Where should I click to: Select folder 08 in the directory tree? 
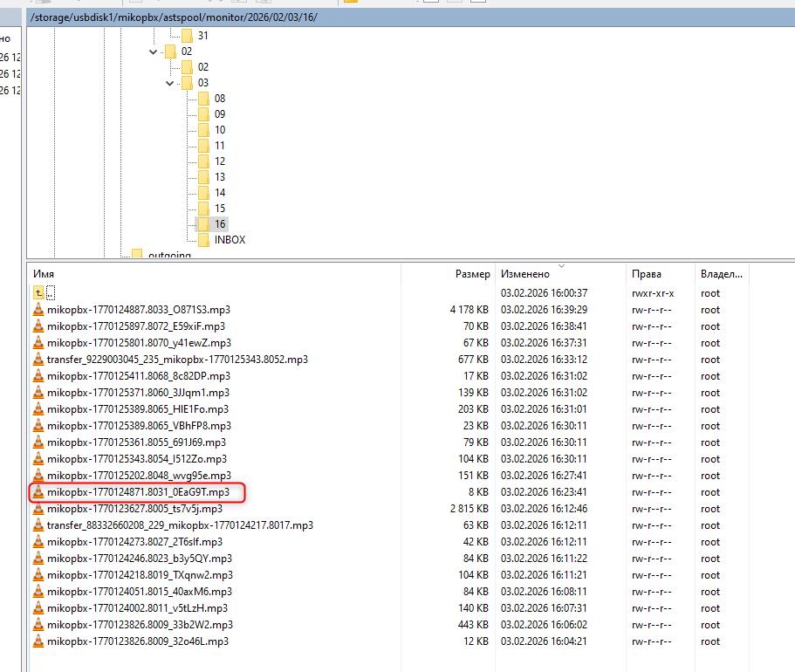coord(219,99)
